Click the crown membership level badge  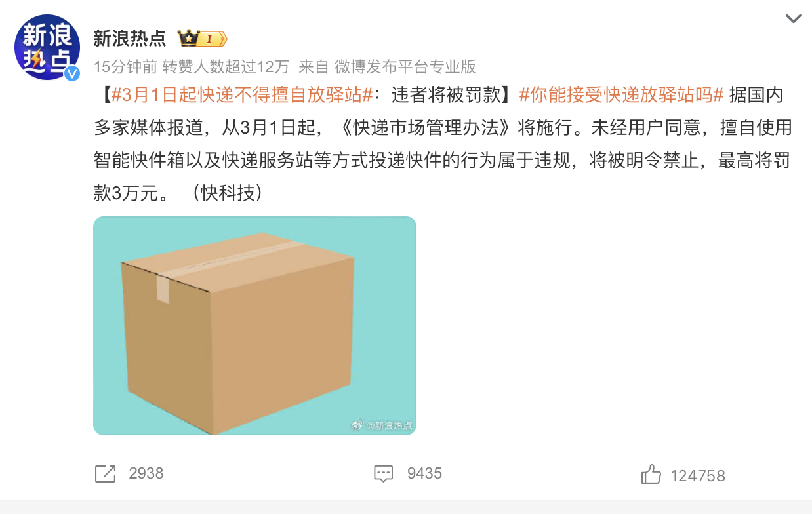tap(202, 39)
